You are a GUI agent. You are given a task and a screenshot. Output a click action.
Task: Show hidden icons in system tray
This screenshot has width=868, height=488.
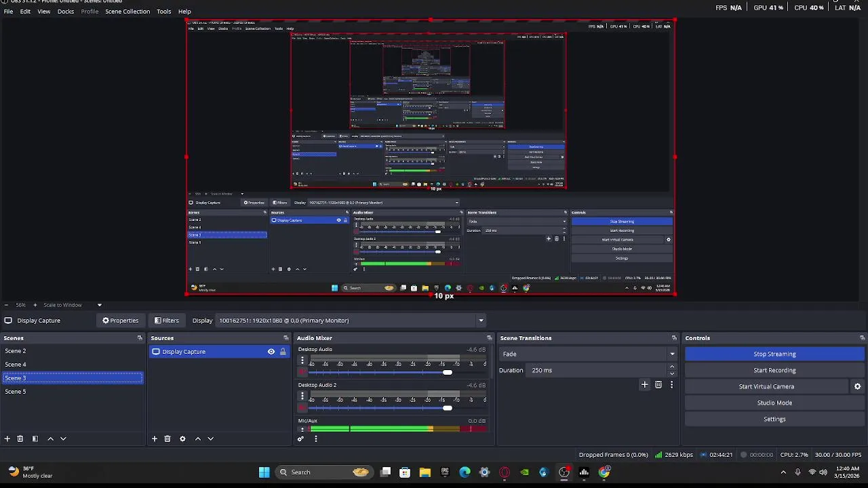coord(783,472)
